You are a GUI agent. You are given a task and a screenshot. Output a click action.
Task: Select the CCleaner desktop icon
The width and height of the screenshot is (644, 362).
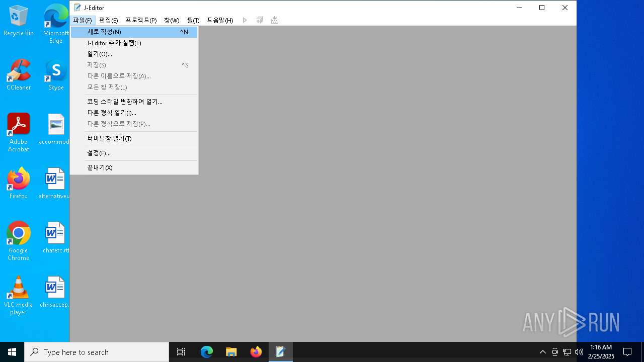point(19,75)
